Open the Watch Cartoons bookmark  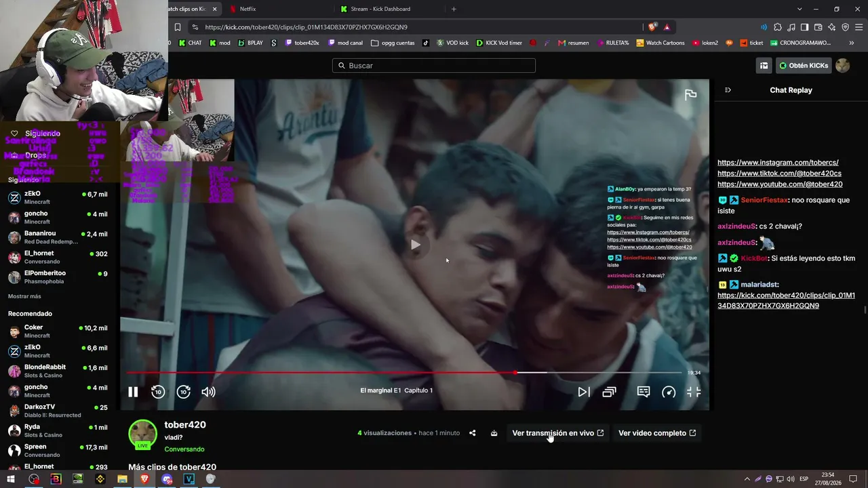[x=660, y=43]
